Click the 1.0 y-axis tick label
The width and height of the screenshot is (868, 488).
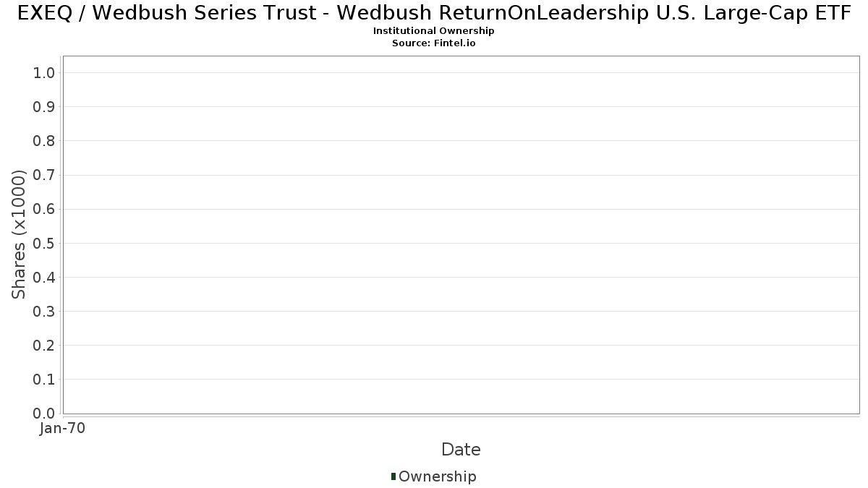(44, 72)
